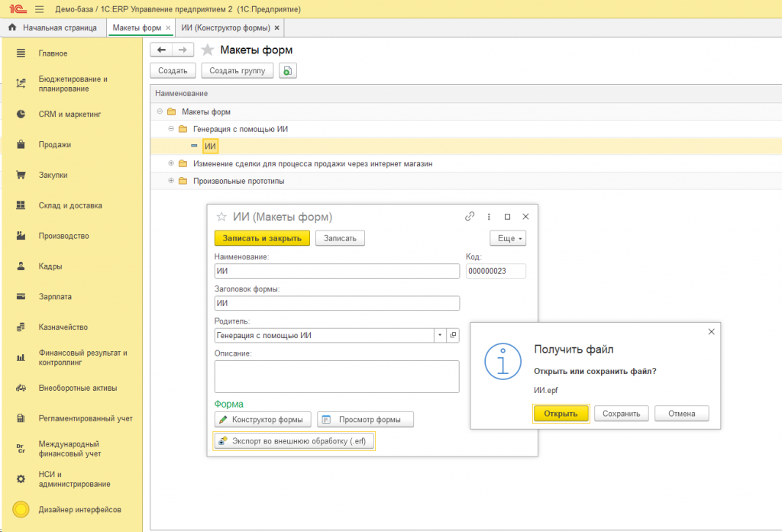This screenshot has height=532, width=782.
Task: Click the green document icon button in toolbar
Action: click(x=288, y=71)
